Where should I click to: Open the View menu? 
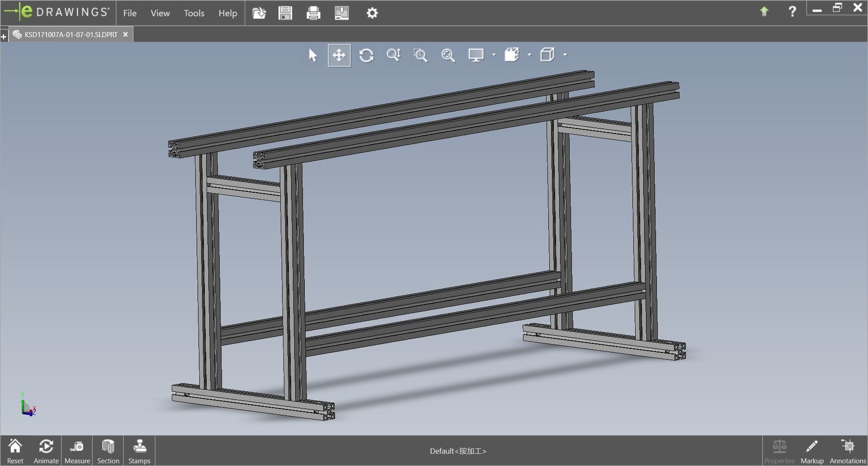click(160, 13)
